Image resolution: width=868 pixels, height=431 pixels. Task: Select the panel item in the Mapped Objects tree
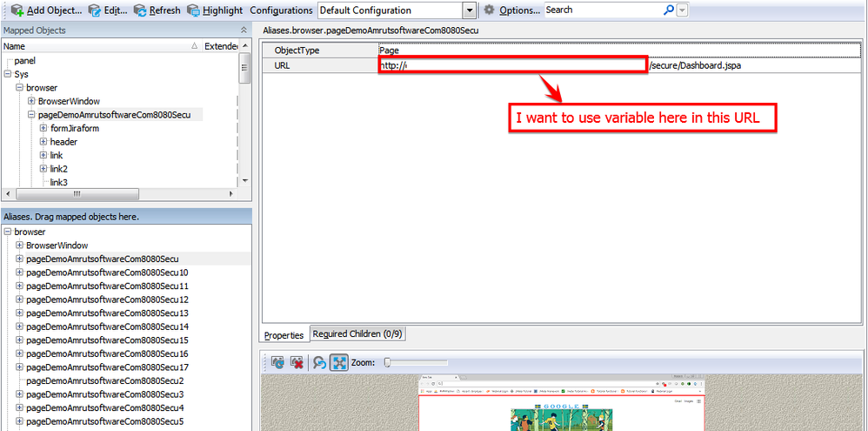tap(25, 60)
